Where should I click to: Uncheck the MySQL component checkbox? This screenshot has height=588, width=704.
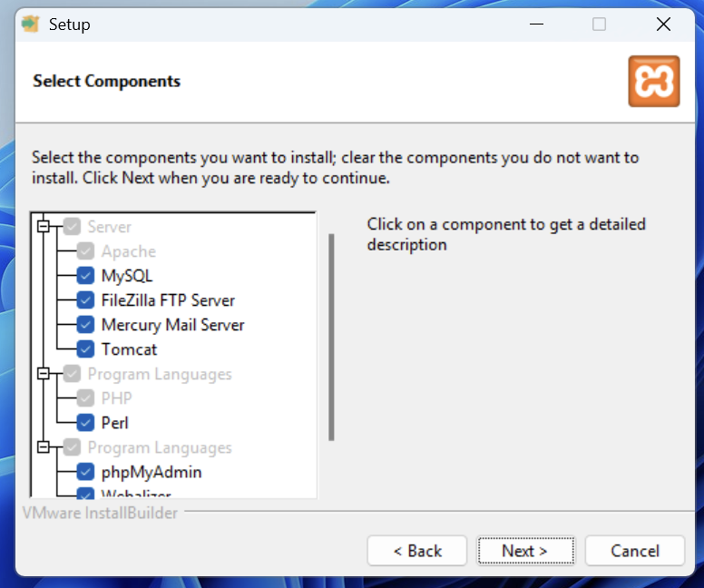click(x=86, y=276)
